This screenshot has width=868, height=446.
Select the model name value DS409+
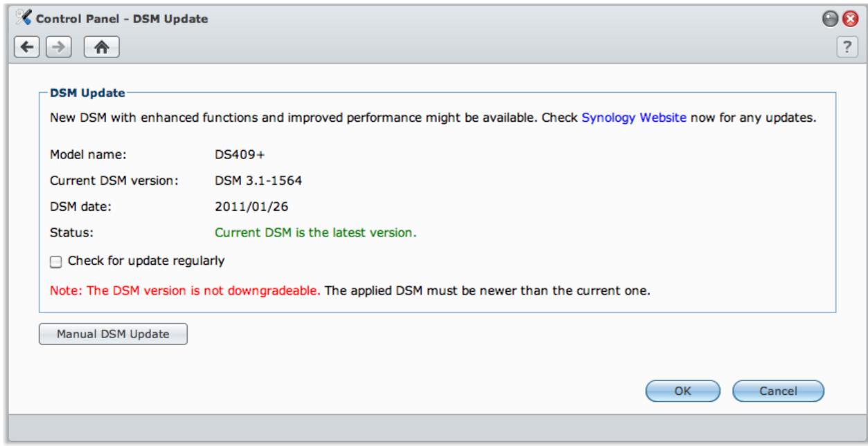[240, 156]
